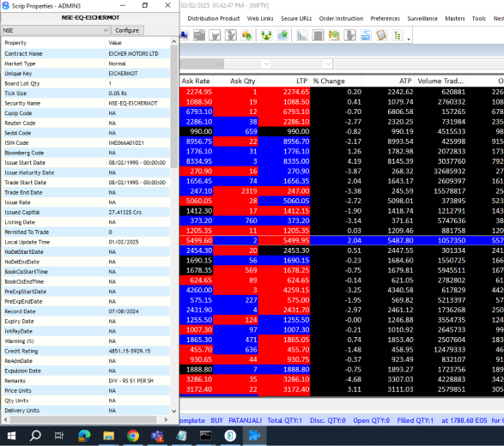Click the Ask Rate cell 8334.95
The width and height of the screenshot is (504, 446).
pyautogui.click(x=196, y=161)
